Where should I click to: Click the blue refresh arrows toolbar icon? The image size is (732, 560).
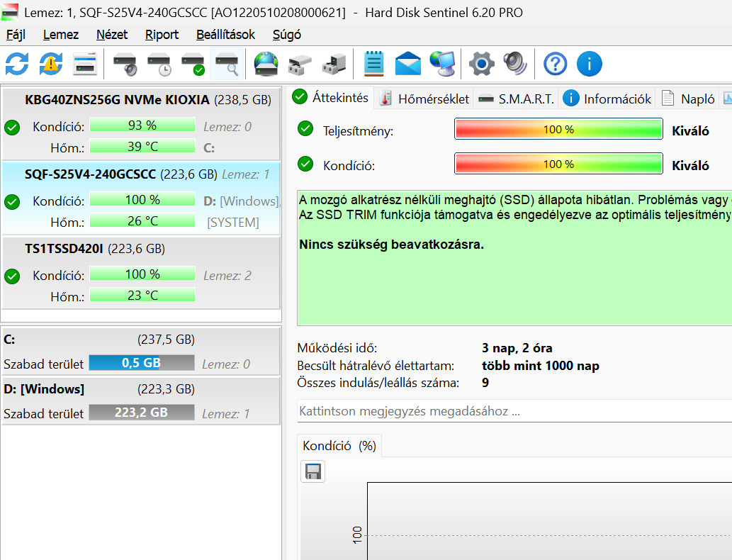(x=17, y=64)
